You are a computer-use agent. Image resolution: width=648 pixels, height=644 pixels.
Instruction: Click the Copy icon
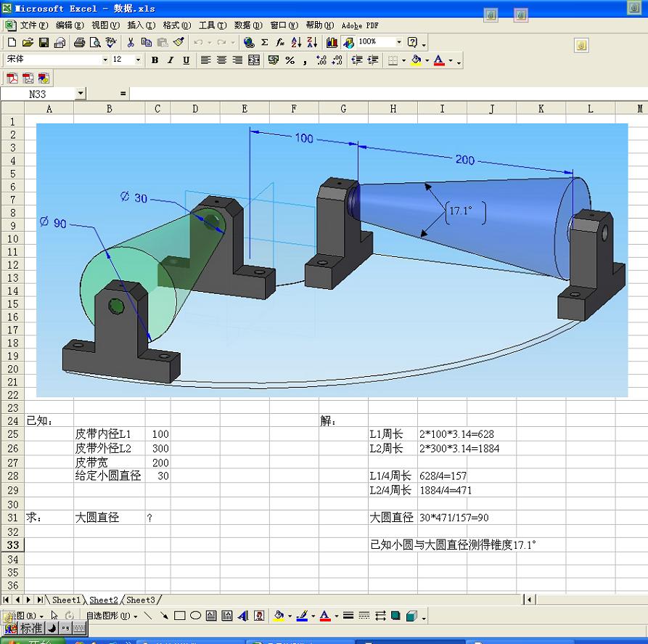pyautogui.click(x=147, y=42)
